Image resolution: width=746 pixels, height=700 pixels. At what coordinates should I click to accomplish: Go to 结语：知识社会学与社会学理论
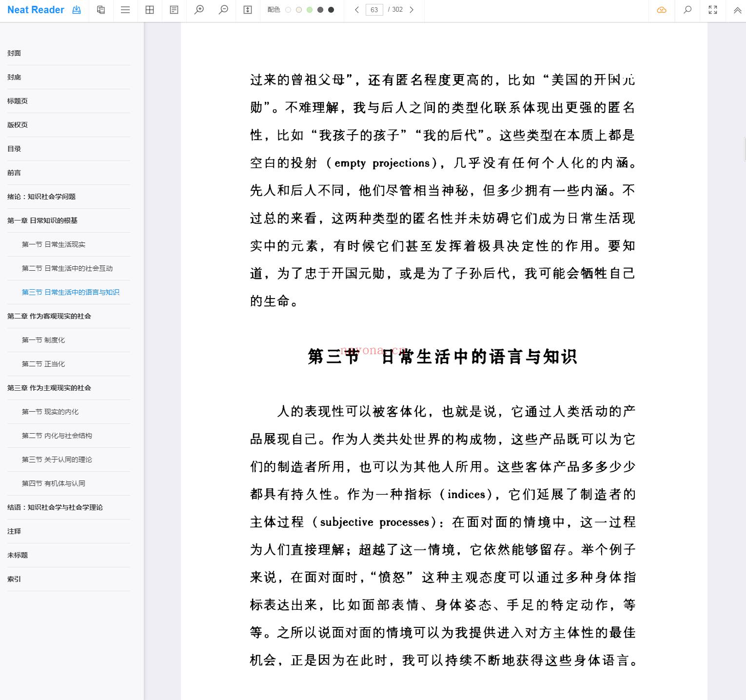tap(55, 507)
